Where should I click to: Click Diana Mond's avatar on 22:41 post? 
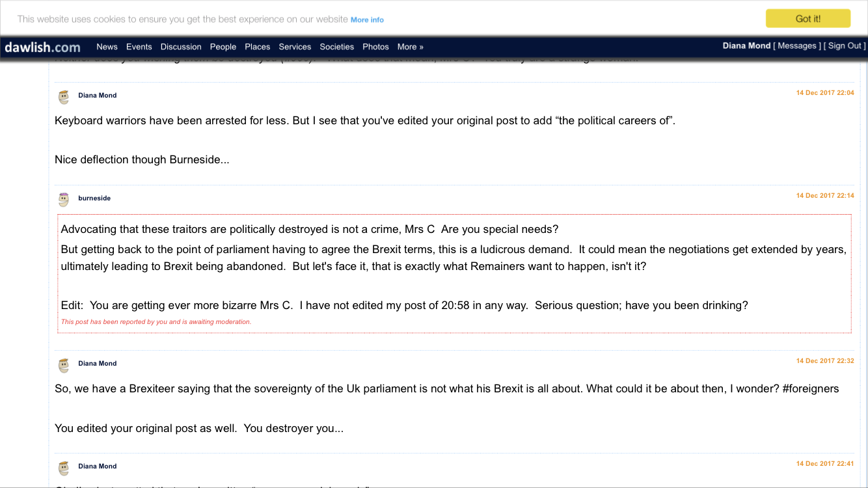[64, 468]
